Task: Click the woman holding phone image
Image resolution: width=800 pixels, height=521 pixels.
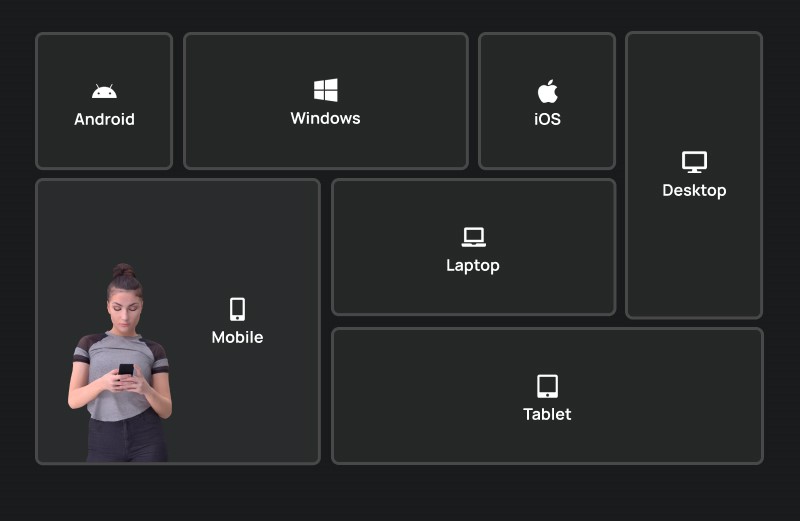Action: click(120, 363)
